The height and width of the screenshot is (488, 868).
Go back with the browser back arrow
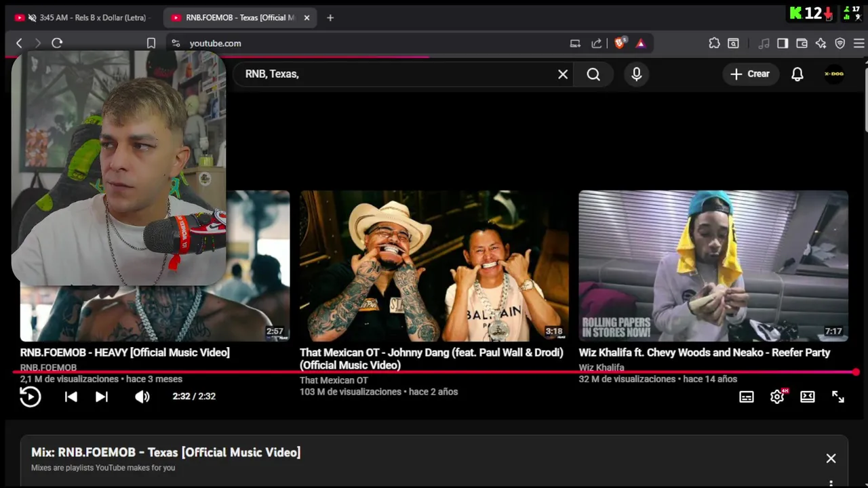[19, 43]
